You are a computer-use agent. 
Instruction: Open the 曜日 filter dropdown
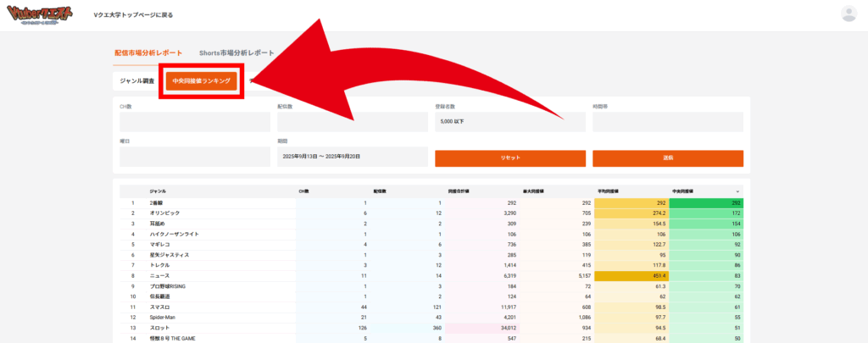pos(195,157)
